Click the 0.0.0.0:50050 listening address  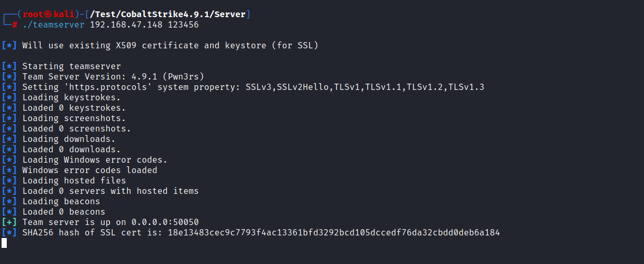(x=165, y=222)
